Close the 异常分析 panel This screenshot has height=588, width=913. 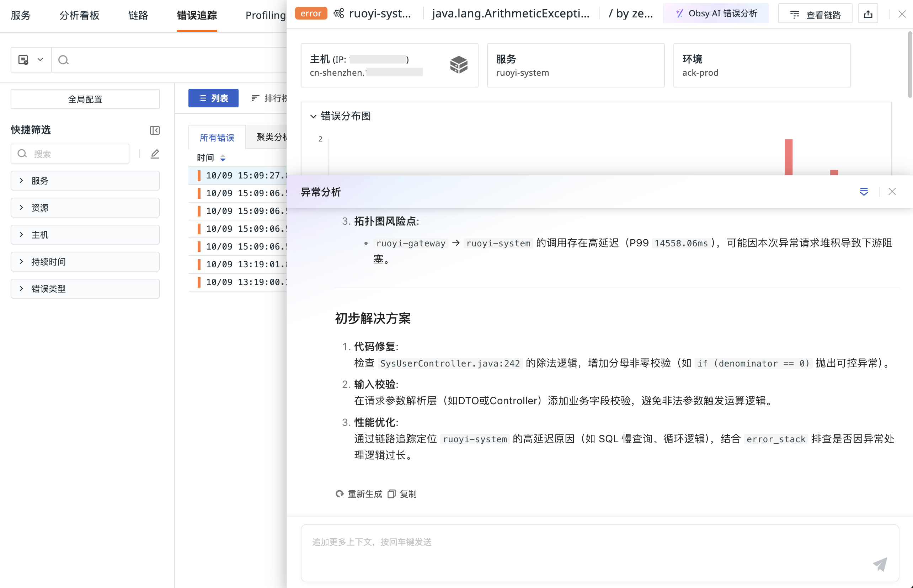[892, 192]
